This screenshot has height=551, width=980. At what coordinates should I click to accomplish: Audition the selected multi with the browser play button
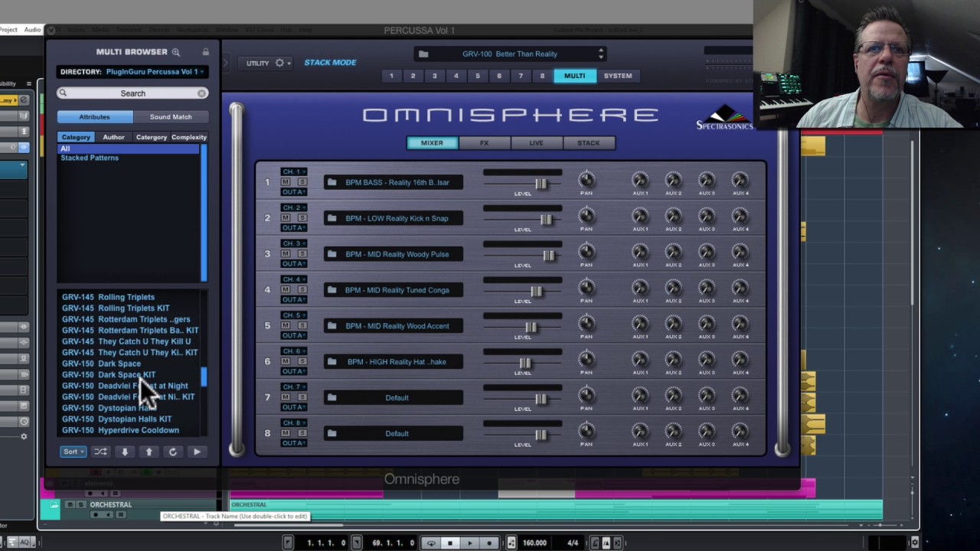(197, 452)
